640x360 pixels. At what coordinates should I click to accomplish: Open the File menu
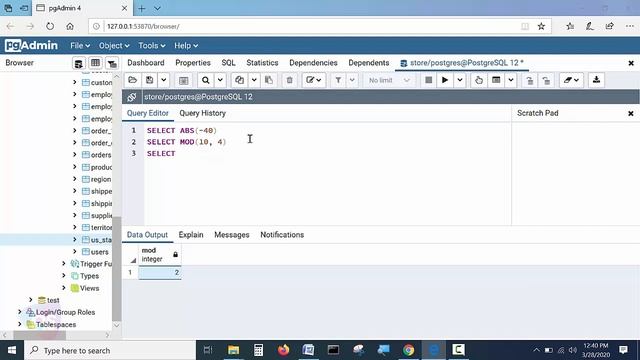[80, 46]
